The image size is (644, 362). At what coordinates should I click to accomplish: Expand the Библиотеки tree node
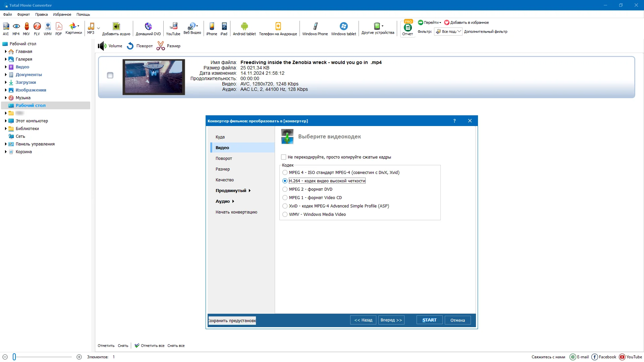[6, 129]
